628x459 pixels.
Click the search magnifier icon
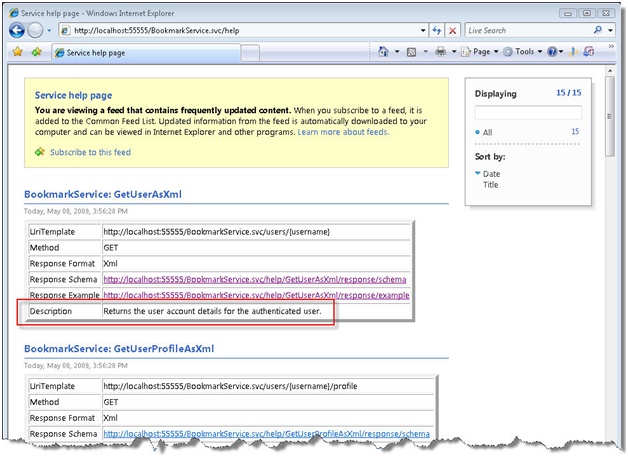(598, 30)
